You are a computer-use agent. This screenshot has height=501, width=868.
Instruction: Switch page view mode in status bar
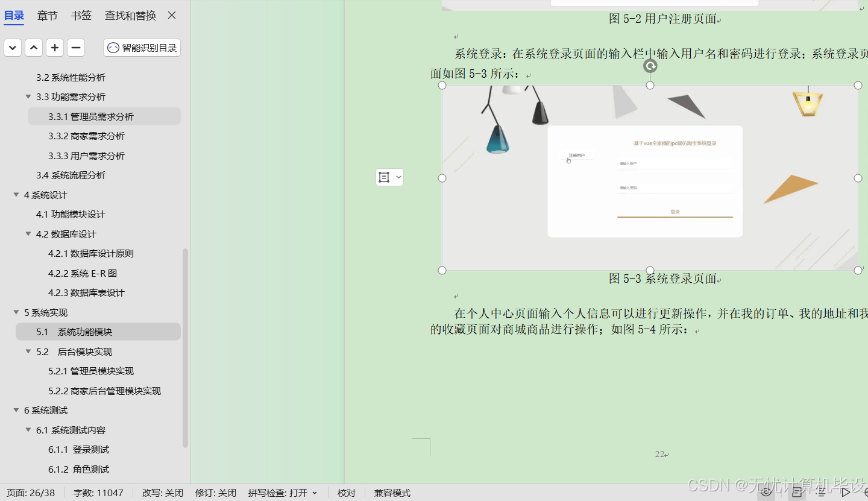(x=797, y=493)
